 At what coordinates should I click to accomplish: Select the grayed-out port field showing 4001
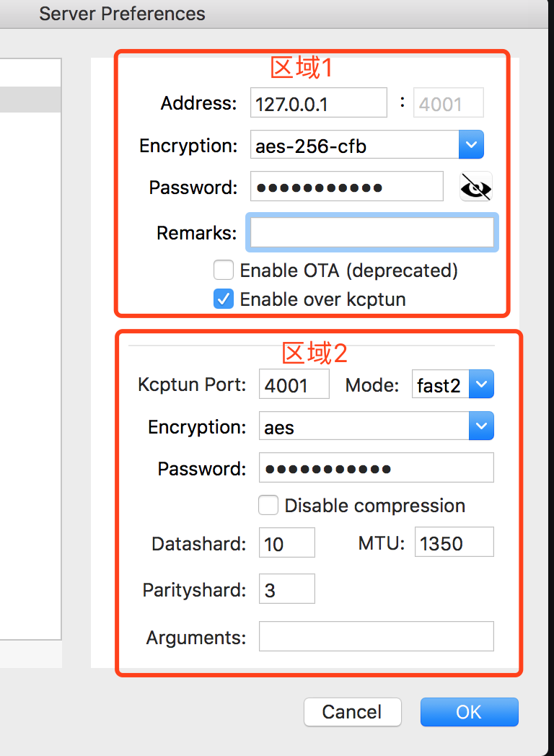click(x=448, y=102)
